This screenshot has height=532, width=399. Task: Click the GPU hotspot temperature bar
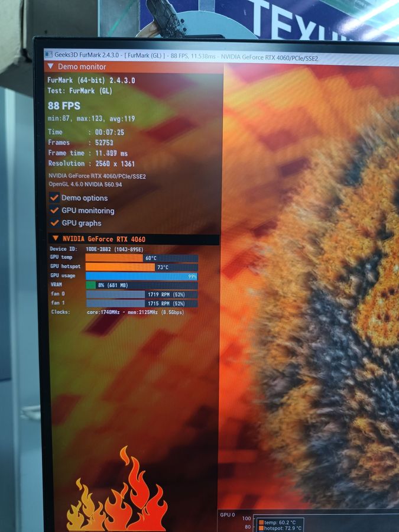(x=120, y=267)
